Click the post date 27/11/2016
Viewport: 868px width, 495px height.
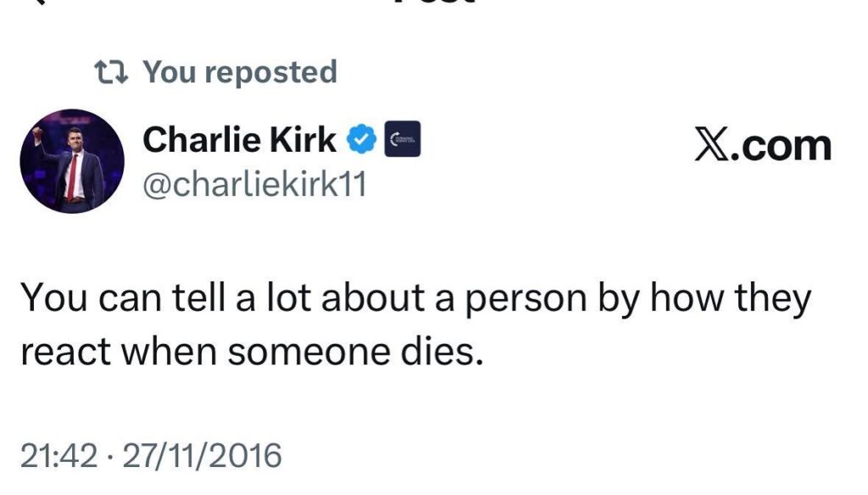(x=202, y=457)
